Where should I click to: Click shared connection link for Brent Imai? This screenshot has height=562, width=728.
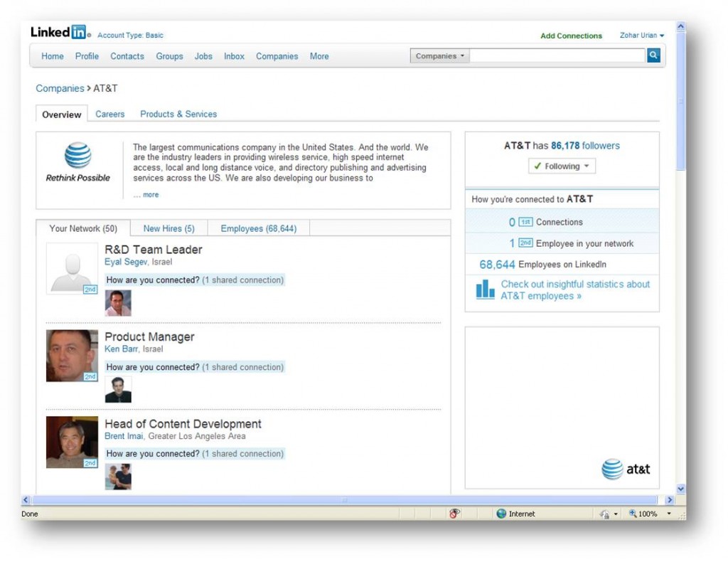243,454
